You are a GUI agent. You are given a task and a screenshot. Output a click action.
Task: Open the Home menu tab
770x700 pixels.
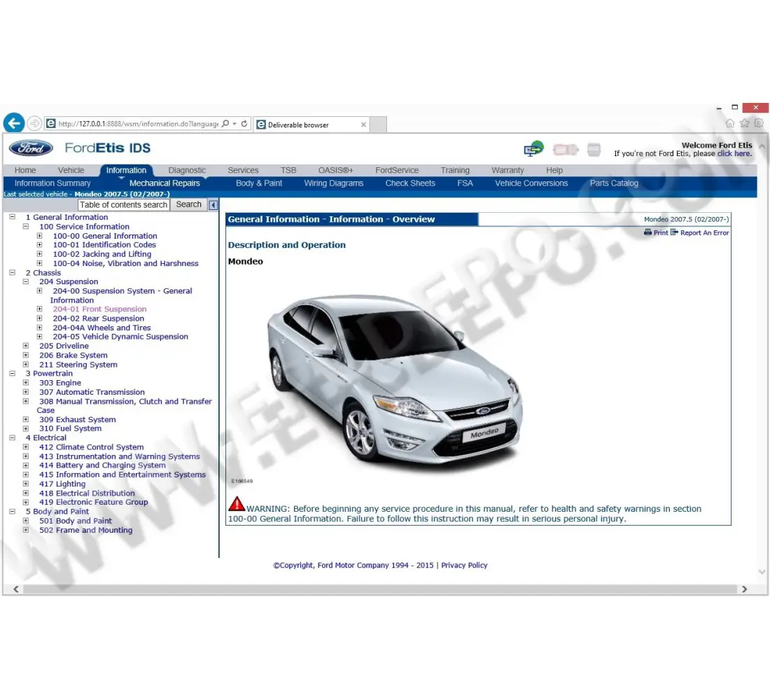(x=25, y=170)
